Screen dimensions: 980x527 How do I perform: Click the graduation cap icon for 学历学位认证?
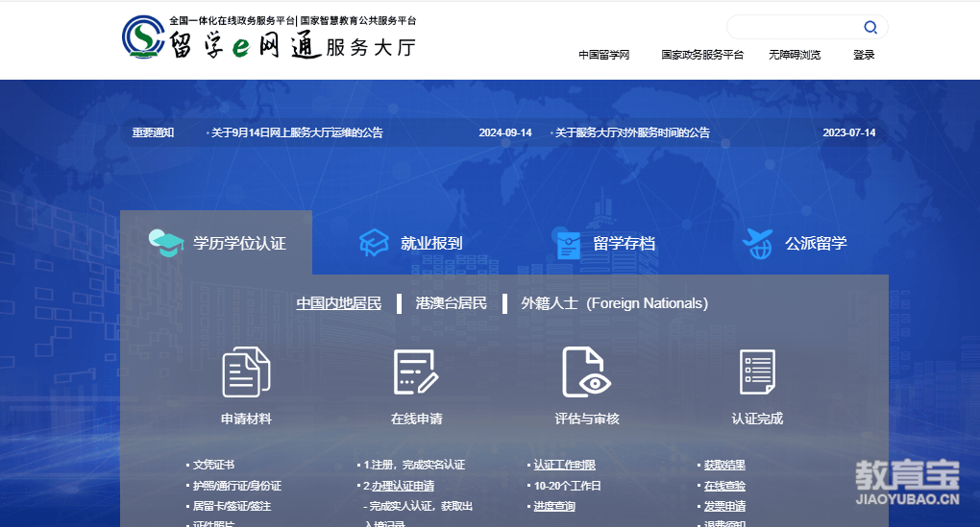(166, 243)
